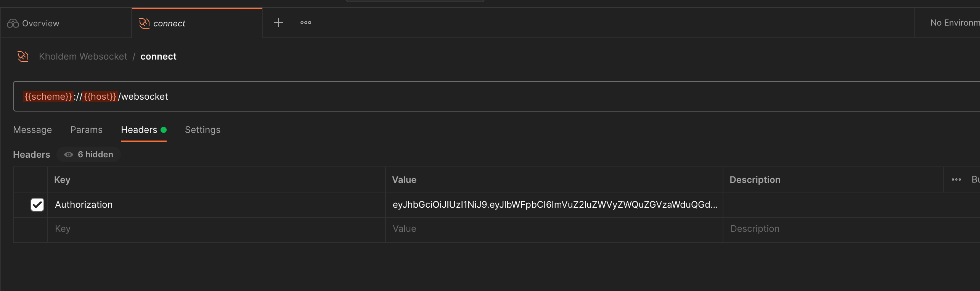Switch to the Message tab

[32, 130]
